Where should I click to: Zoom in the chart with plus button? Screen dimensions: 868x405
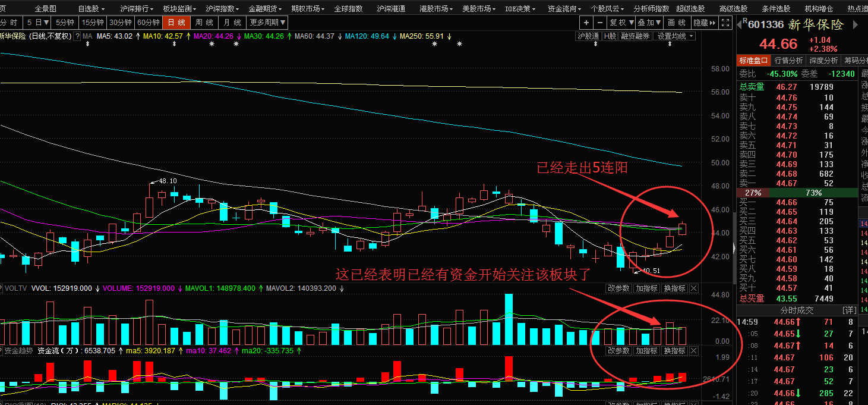point(586,23)
